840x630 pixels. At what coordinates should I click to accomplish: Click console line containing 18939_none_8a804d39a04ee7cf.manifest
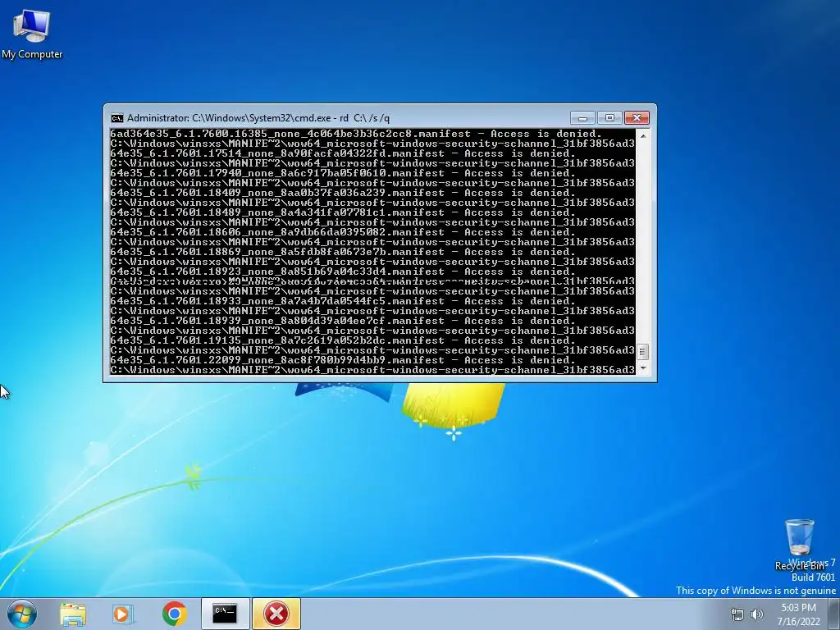tap(343, 321)
